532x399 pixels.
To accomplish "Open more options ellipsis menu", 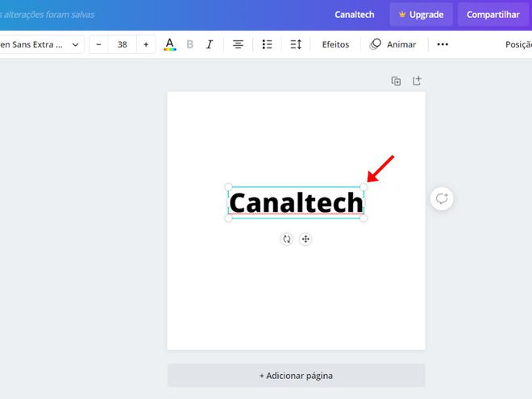I will (x=443, y=44).
